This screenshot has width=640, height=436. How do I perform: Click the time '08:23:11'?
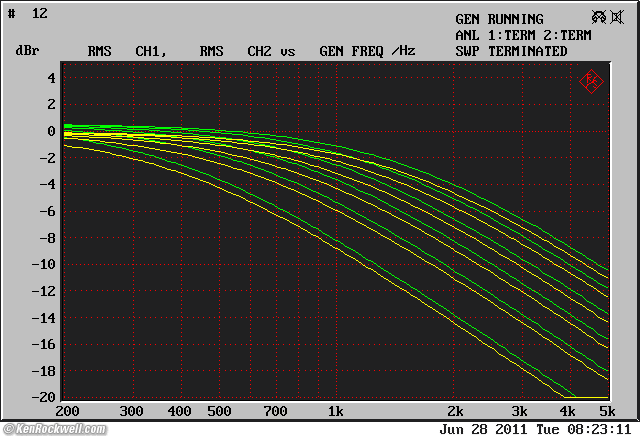599,429
